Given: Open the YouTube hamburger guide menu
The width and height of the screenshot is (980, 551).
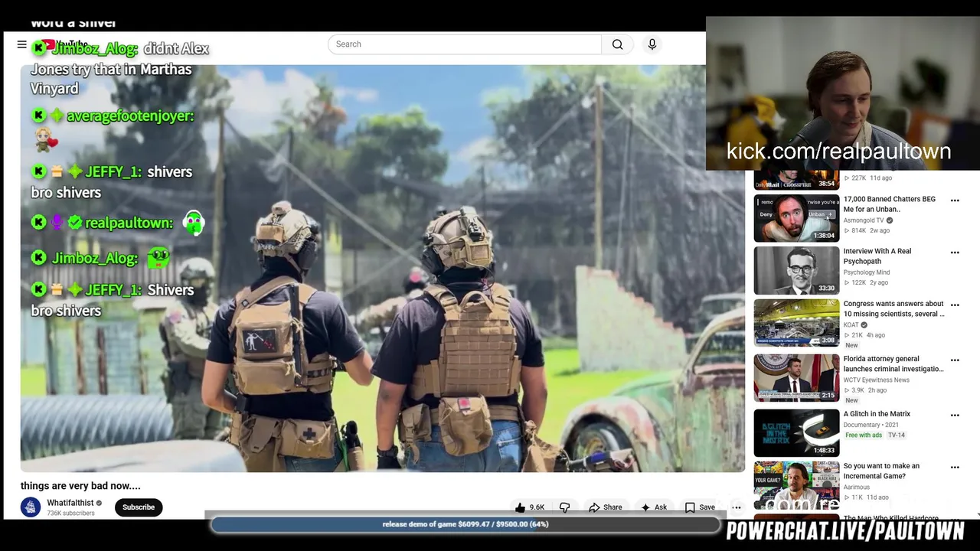Looking at the screenshot, I should coord(22,44).
